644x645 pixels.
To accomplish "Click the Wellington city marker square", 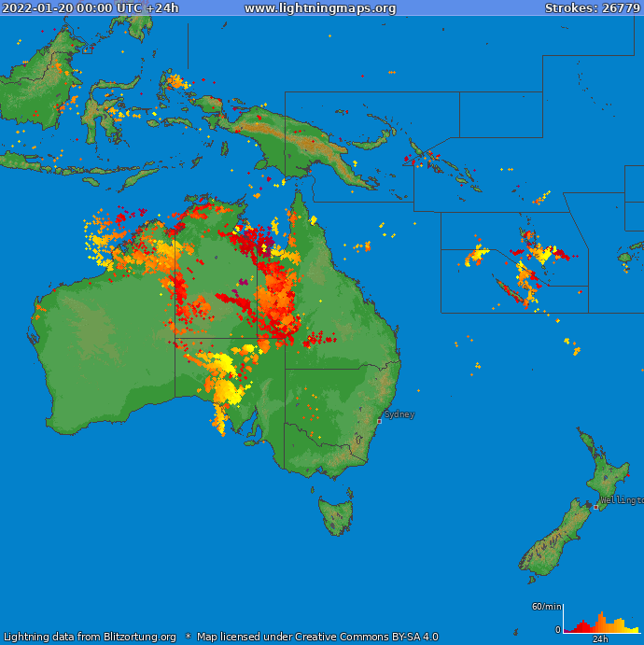I will (x=595, y=507).
